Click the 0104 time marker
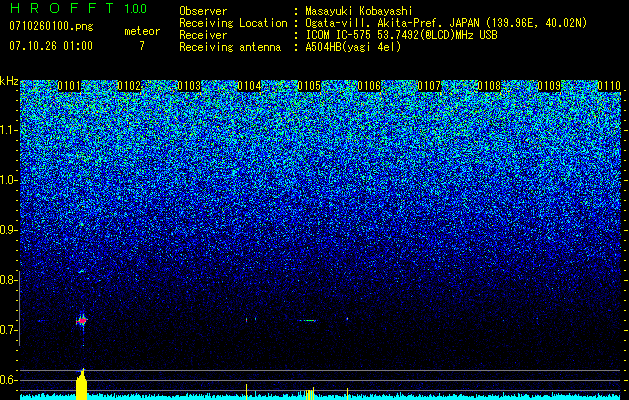The width and height of the screenshot is (629, 400). tap(249, 86)
